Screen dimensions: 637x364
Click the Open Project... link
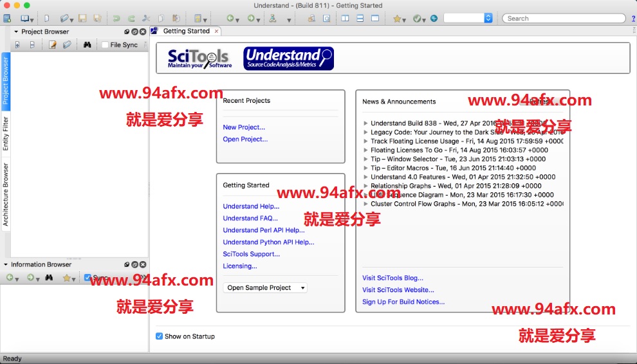click(x=245, y=139)
